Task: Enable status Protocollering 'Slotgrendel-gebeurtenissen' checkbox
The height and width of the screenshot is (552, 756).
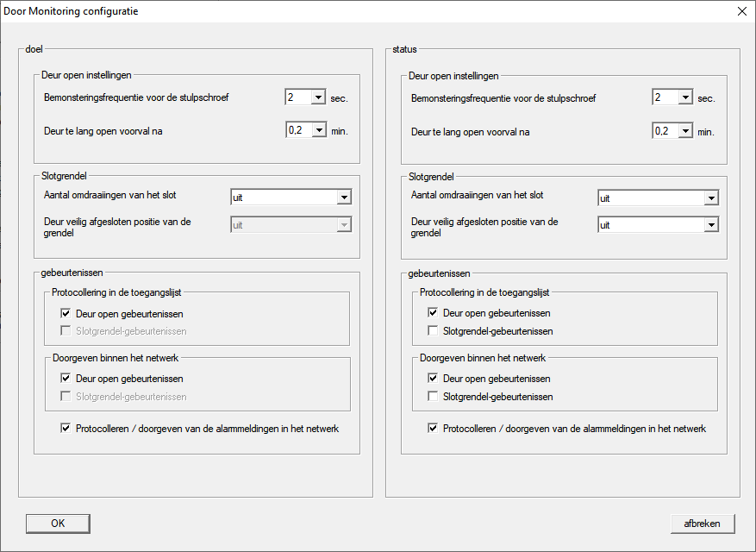Action: click(434, 331)
